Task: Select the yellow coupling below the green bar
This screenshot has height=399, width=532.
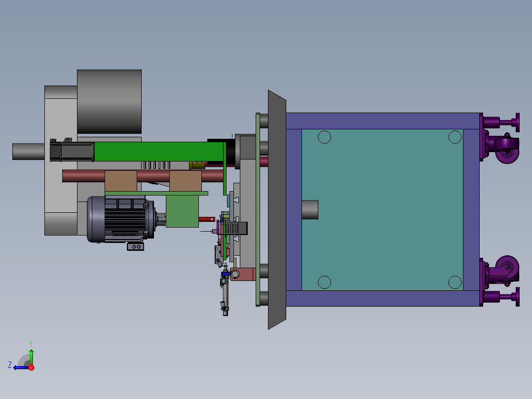Action: (197, 165)
